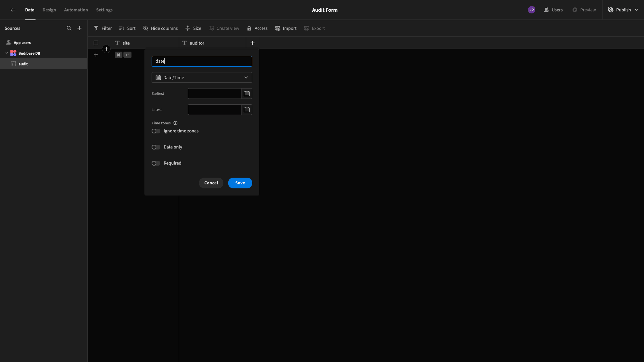Image resolution: width=644 pixels, height=362 pixels.
Task: Select the audit table
Action: click(x=44, y=64)
